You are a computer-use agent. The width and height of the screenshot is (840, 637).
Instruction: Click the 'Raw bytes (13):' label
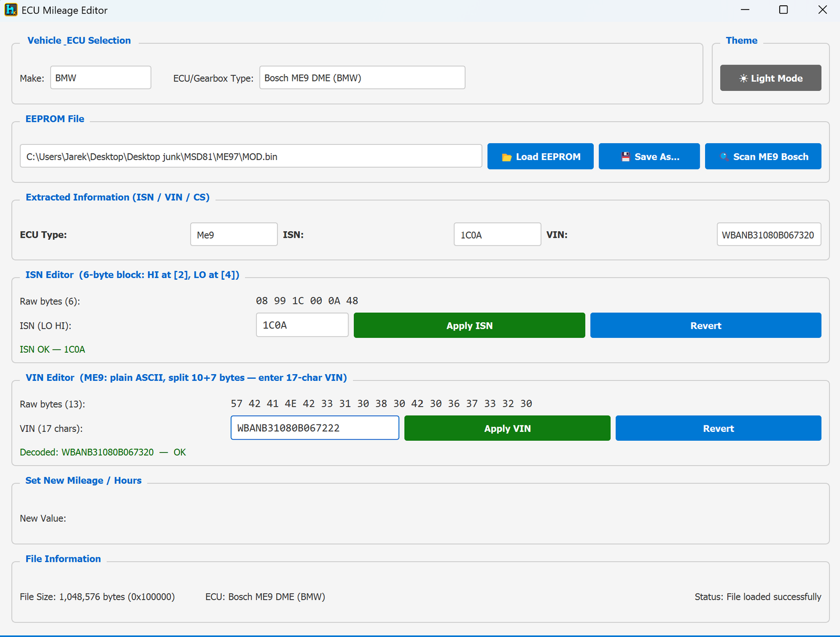tap(52, 404)
